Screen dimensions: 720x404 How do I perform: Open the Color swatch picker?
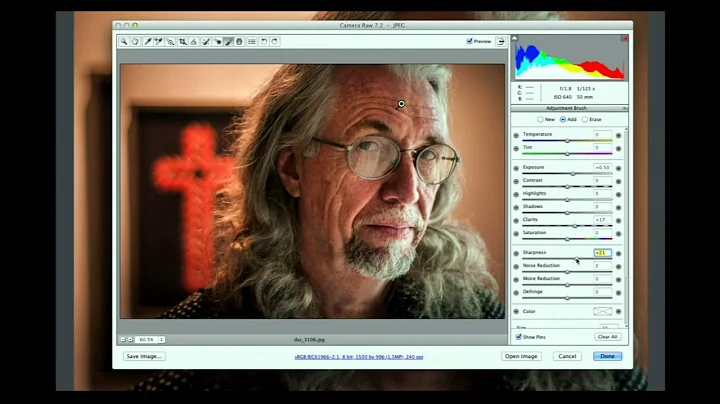(x=602, y=311)
